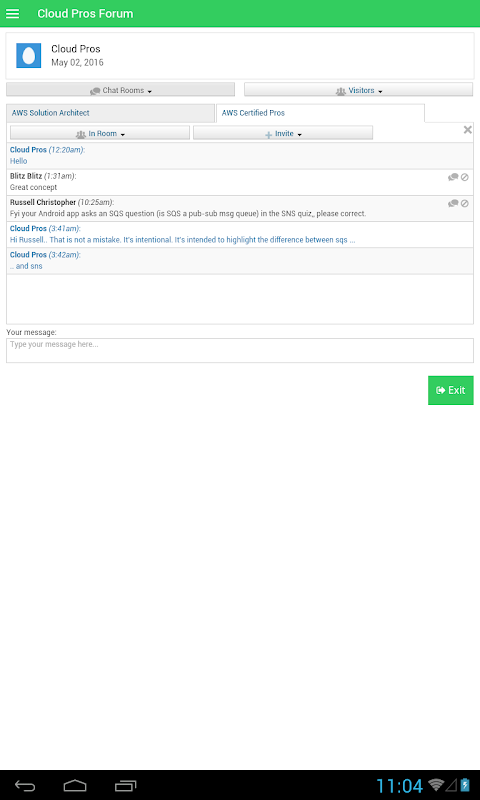This screenshot has width=480, height=800.
Task: Expand the Visitors dropdown
Action: pyautogui.click(x=359, y=90)
